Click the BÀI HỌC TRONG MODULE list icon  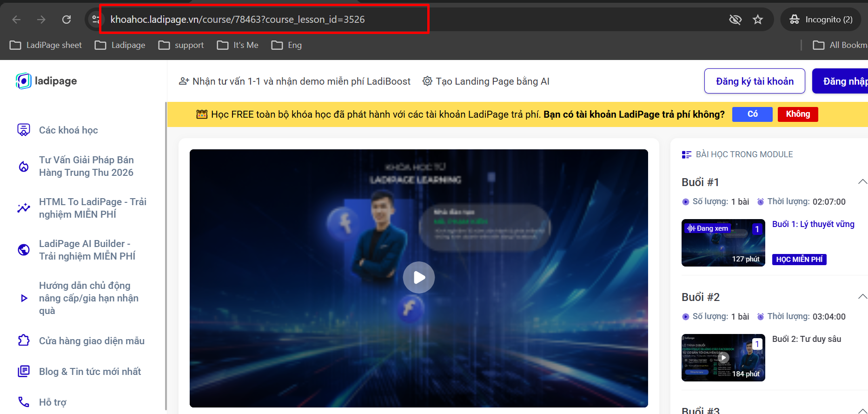coord(686,154)
